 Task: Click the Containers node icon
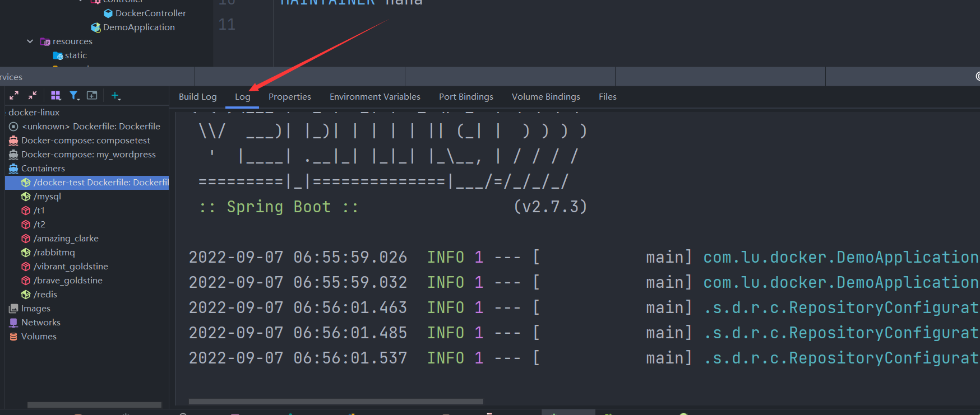click(13, 169)
